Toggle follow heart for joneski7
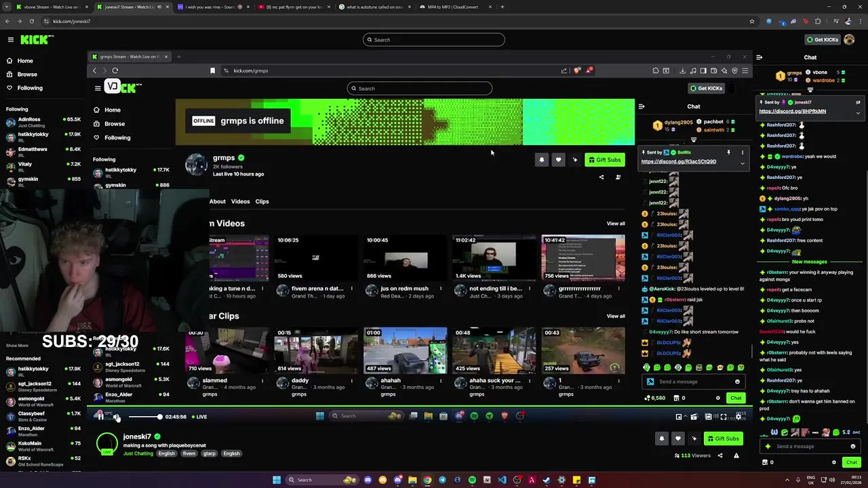This screenshot has height=488, width=868. tap(677, 439)
